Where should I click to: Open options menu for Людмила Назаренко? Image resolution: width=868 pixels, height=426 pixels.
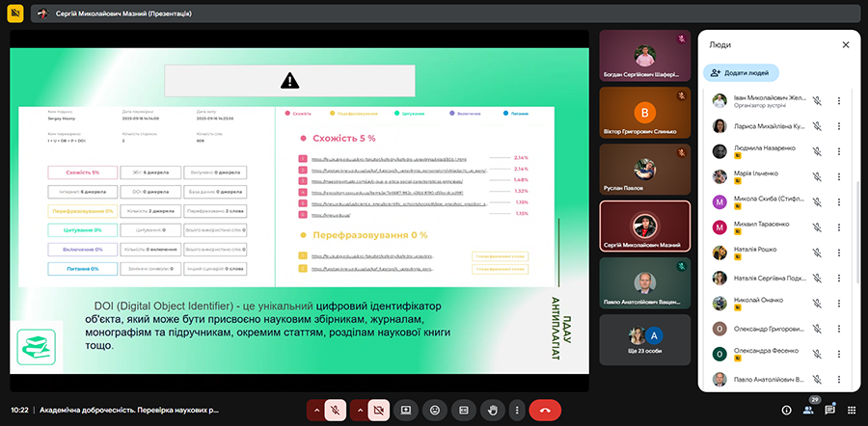(x=838, y=151)
